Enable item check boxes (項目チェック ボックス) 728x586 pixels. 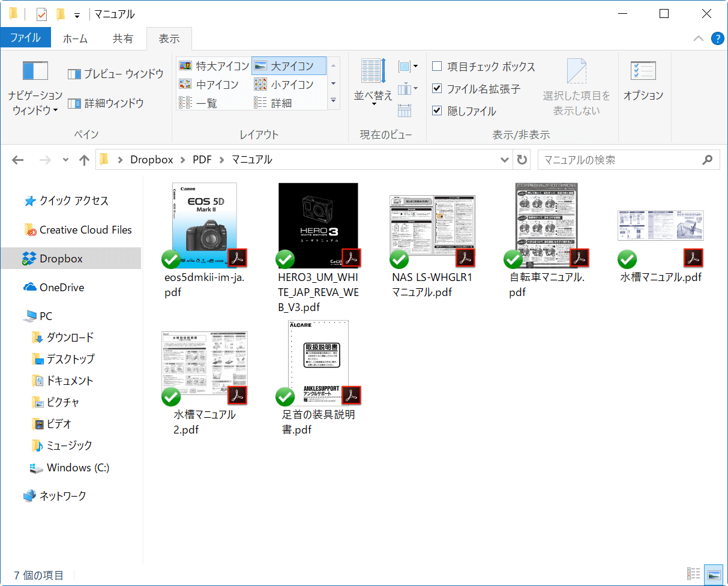click(x=484, y=67)
